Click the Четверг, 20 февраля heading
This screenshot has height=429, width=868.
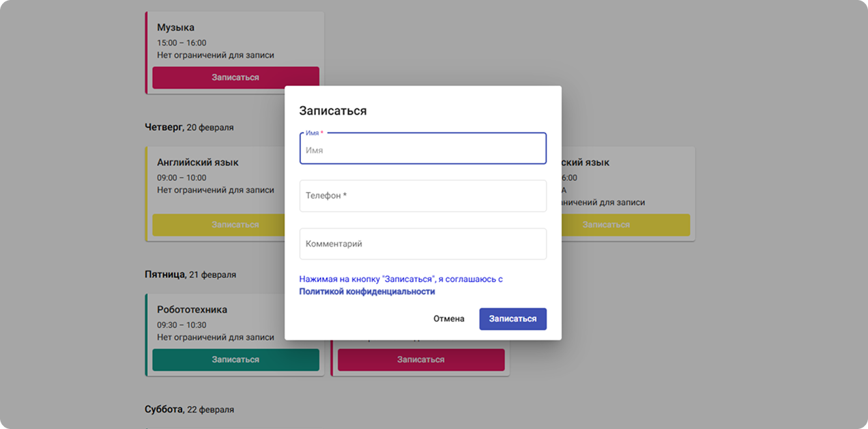[189, 127]
